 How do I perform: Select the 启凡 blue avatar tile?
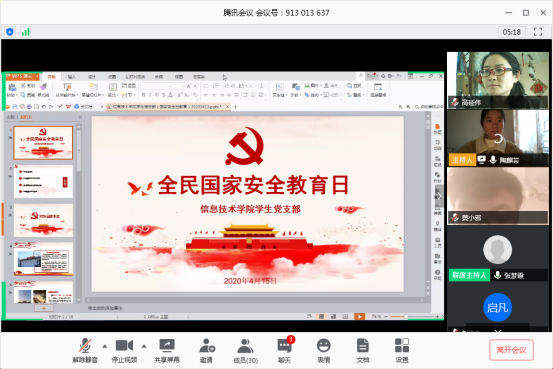point(497,307)
